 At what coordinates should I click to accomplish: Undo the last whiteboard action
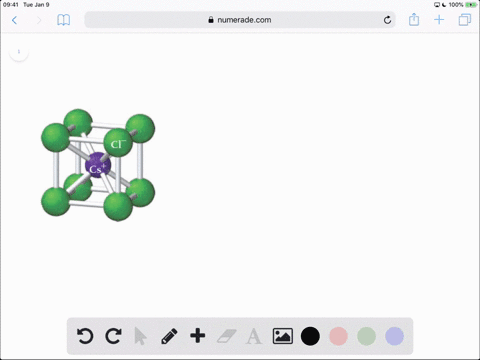click(85, 336)
